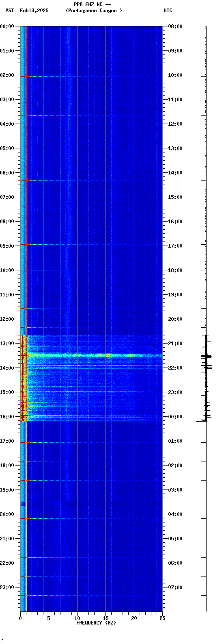Screen dimensions: 224x644
Task: Select the 20:00 PST time label
Action: coord(7,514)
